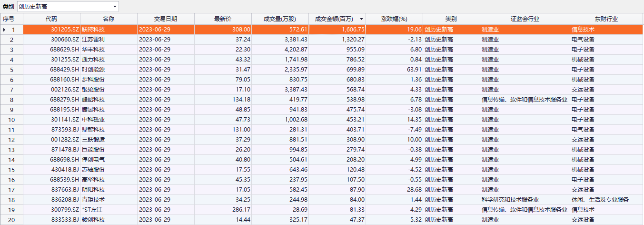Sort by the 代码 column header
Image resolution: width=644 pixels, height=225 pixels.
click(51, 19)
